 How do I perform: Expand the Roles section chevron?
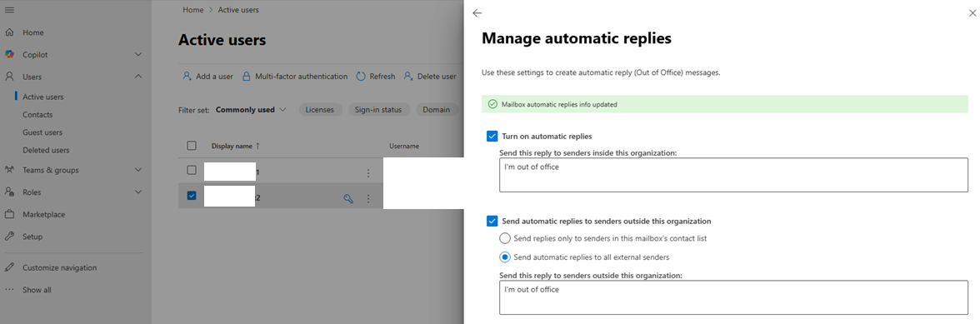[x=138, y=192]
